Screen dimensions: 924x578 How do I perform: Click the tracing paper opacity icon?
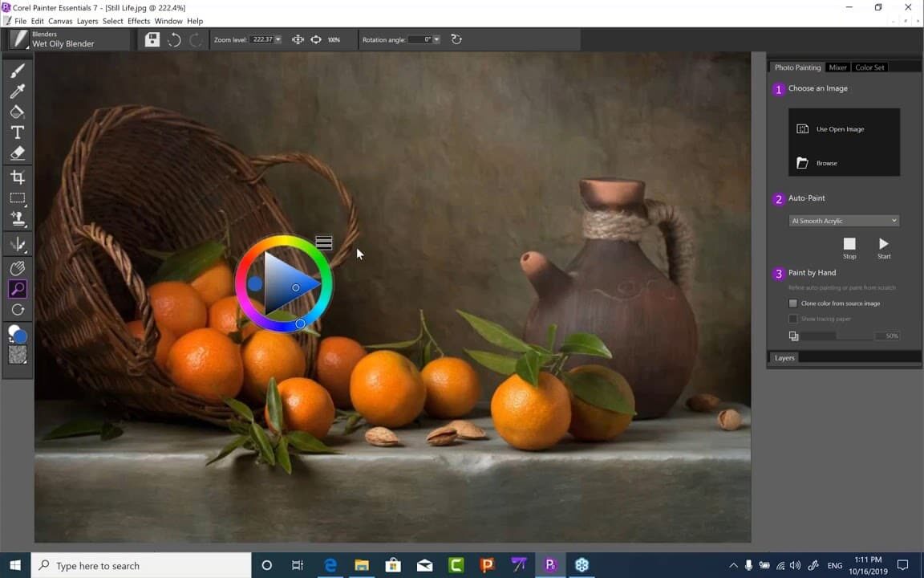794,336
